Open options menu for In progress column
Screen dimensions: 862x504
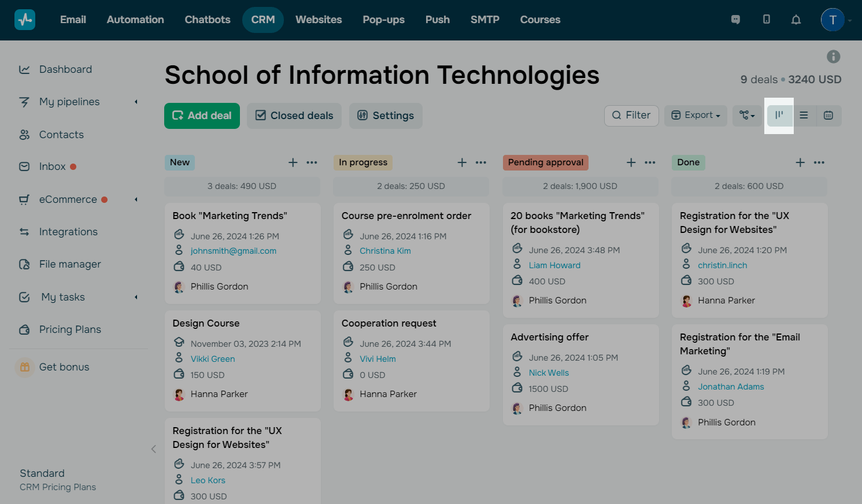click(x=481, y=162)
